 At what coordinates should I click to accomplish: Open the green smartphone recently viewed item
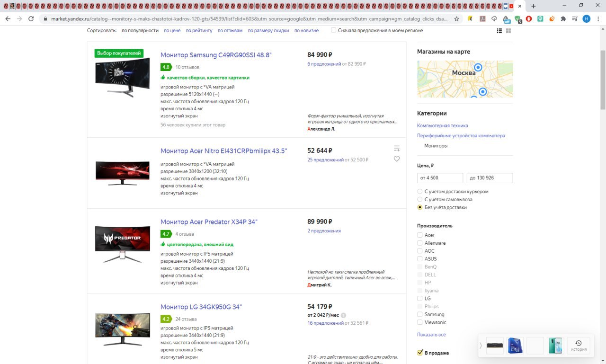[x=555, y=346]
